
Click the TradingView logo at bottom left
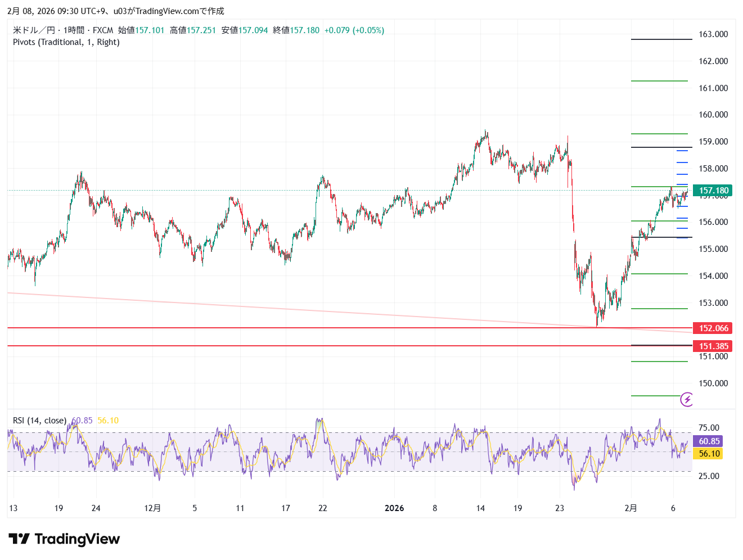tap(64, 539)
